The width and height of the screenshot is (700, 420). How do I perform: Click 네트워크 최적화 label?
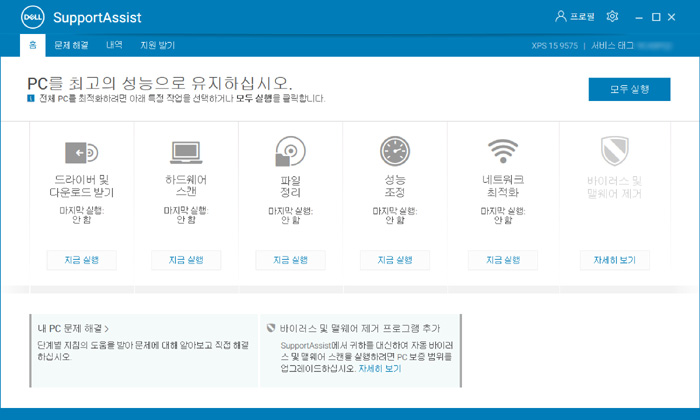click(503, 186)
